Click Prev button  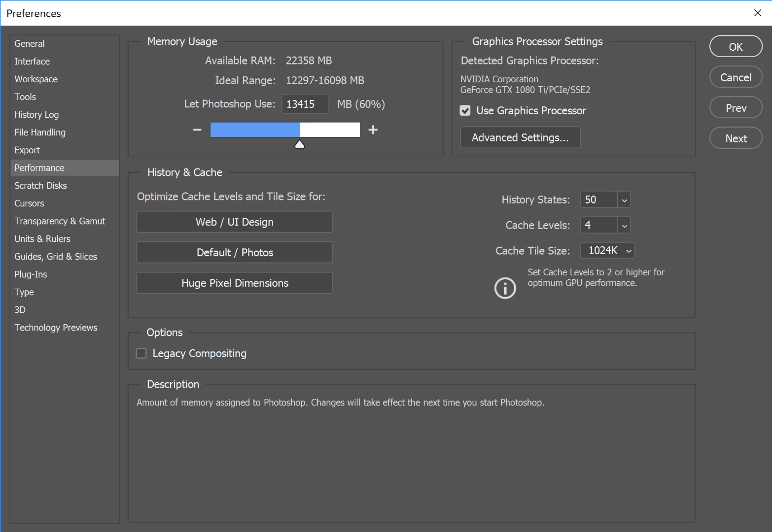coord(736,107)
